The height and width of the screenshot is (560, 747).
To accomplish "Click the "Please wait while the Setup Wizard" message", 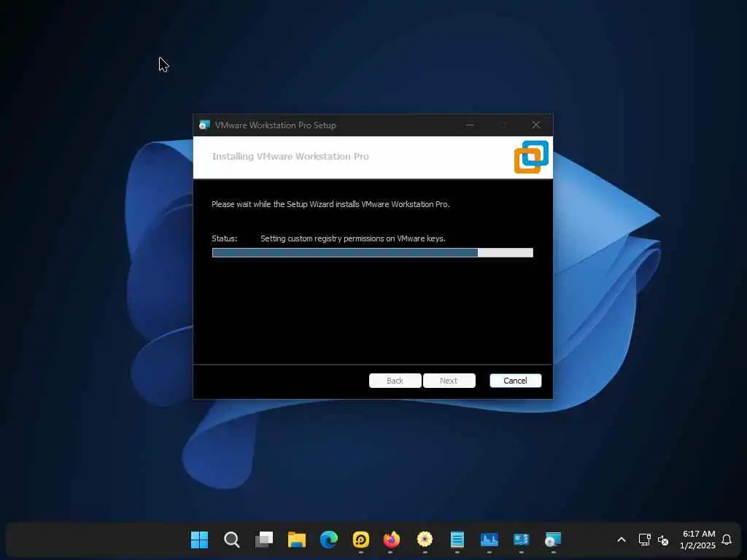I will [330, 204].
